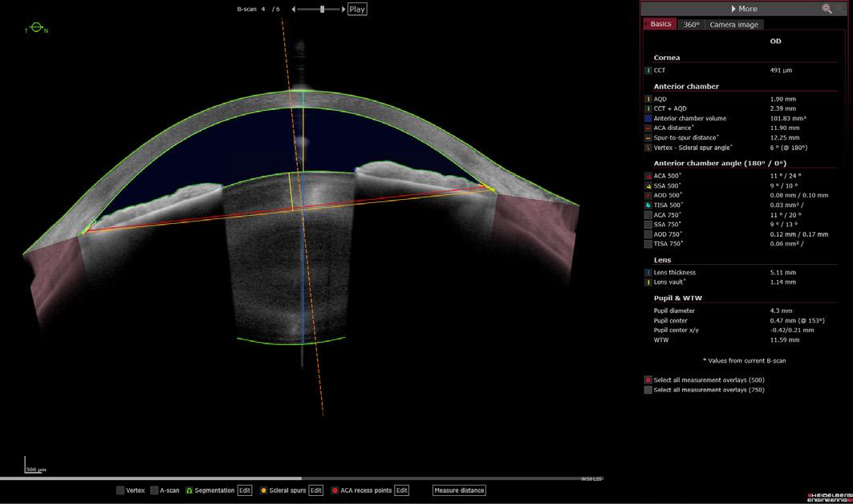Click the WTW value 11.59 mm
The height and width of the screenshot is (504, 853).
[785, 340]
